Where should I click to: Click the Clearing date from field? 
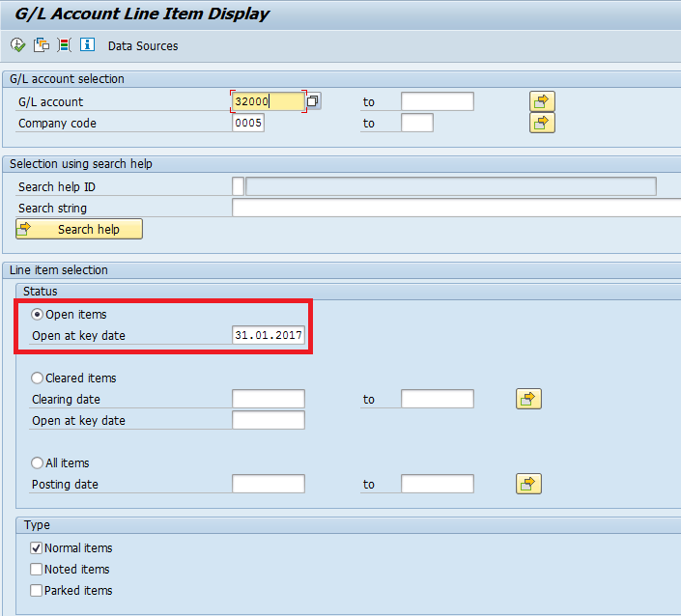coord(269,399)
